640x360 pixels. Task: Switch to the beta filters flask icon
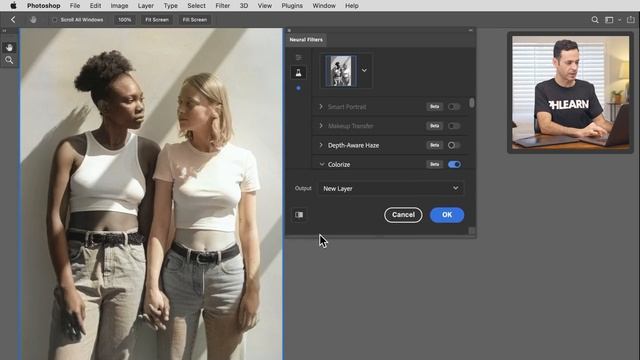point(298,73)
